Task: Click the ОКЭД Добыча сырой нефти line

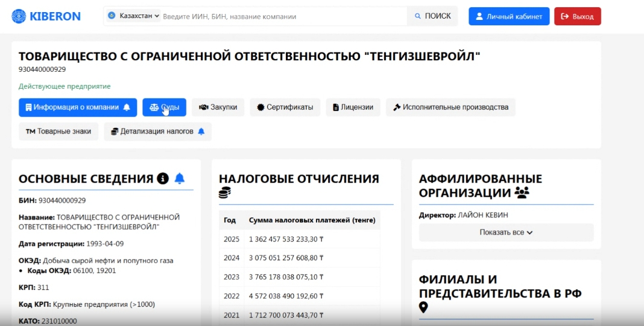Action: coord(96,261)
